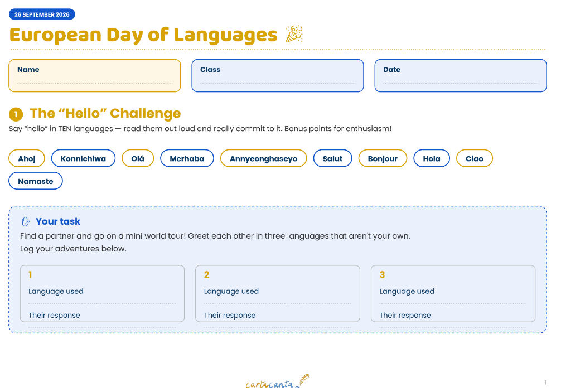The height and width of the screenshot is (392, 561).
Task: Click the Say hello in TEN languages instruction
Action: point(200,129)
